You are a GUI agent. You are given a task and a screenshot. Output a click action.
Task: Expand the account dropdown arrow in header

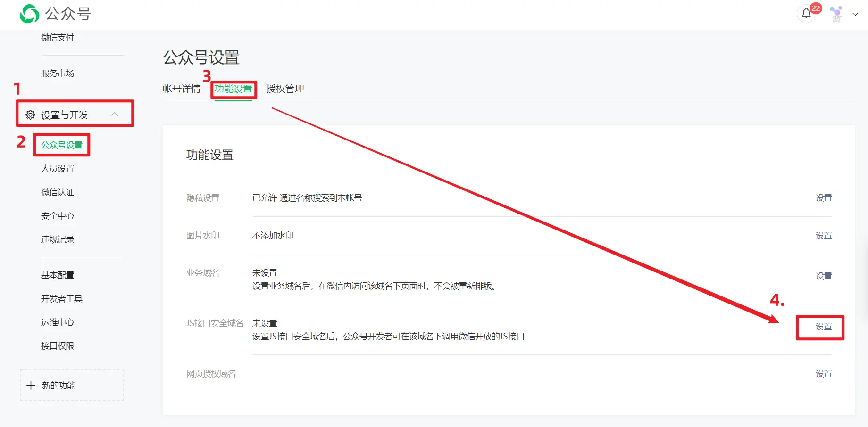point(855,14)
